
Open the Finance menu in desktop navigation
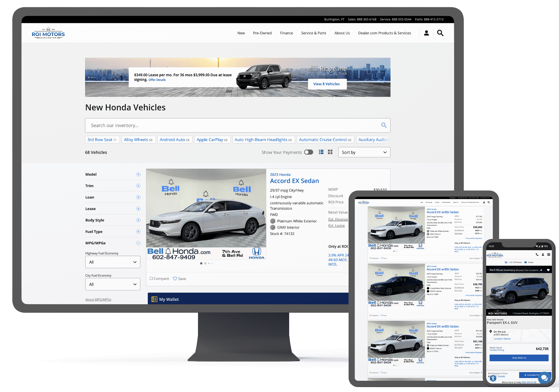(286, 33)
